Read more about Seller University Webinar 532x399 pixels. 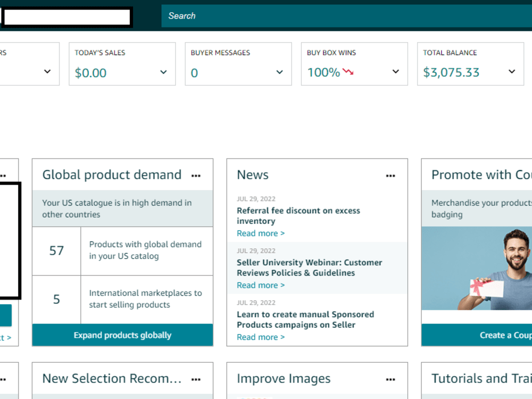261,285
